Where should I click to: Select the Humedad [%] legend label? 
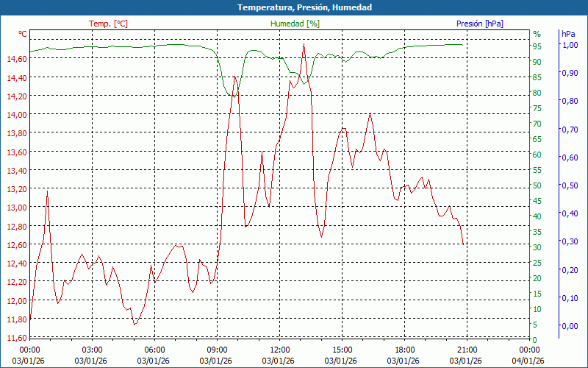[295, 24]
